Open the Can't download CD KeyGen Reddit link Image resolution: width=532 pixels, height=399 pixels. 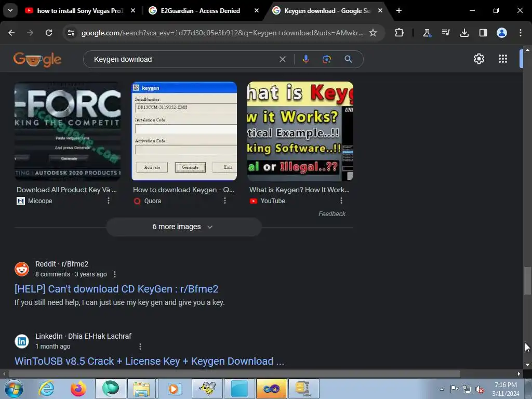(116, 289)
